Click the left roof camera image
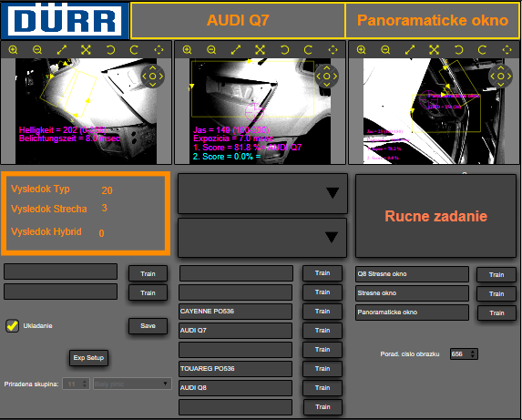 point(86,111)
